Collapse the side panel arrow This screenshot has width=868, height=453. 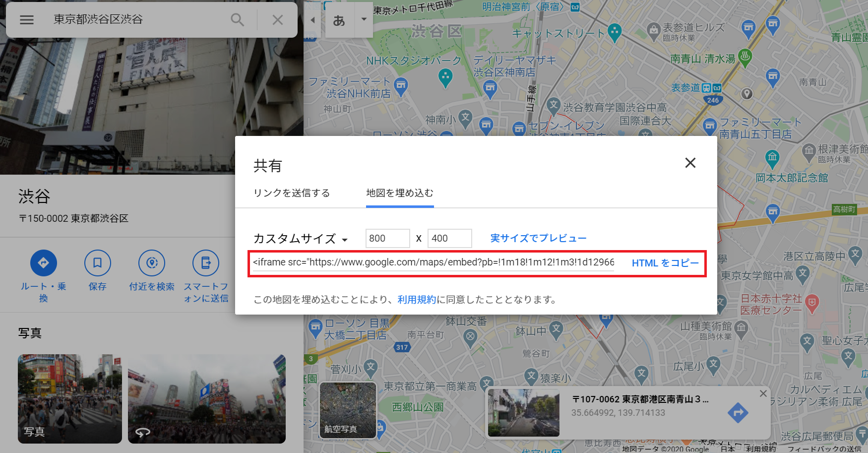[x=312, y=20]
